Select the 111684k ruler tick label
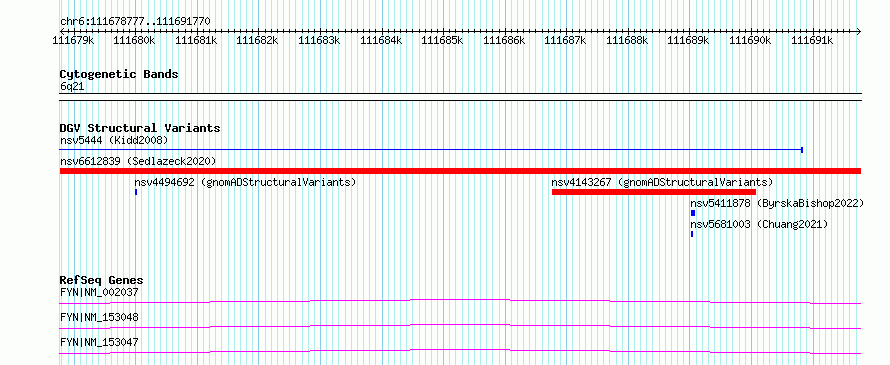 [381, 40]
